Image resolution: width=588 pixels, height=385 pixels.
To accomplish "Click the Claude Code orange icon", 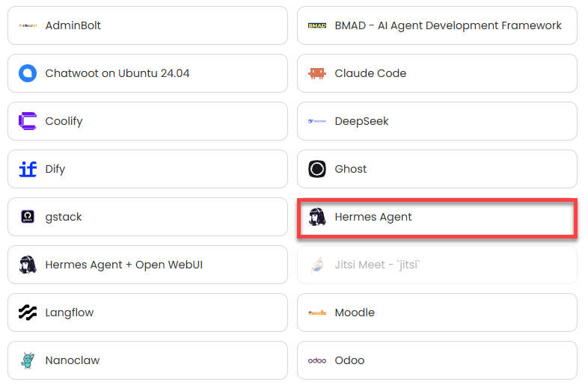I will point(317,73).
